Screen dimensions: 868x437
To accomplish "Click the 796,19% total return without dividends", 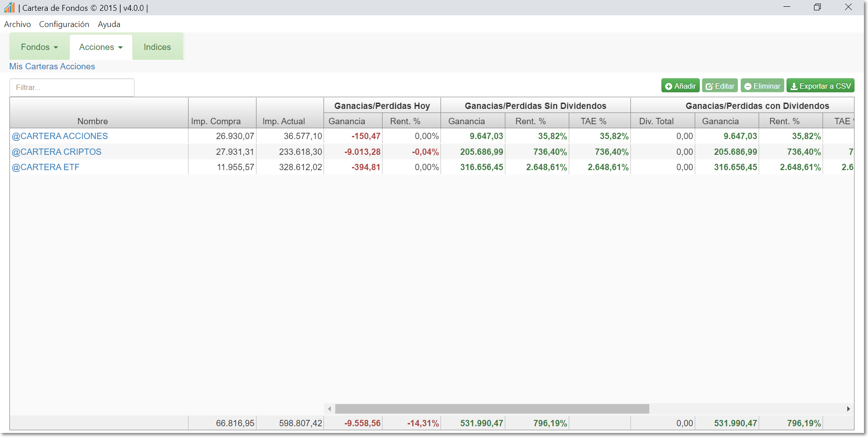I will (550, 423).
